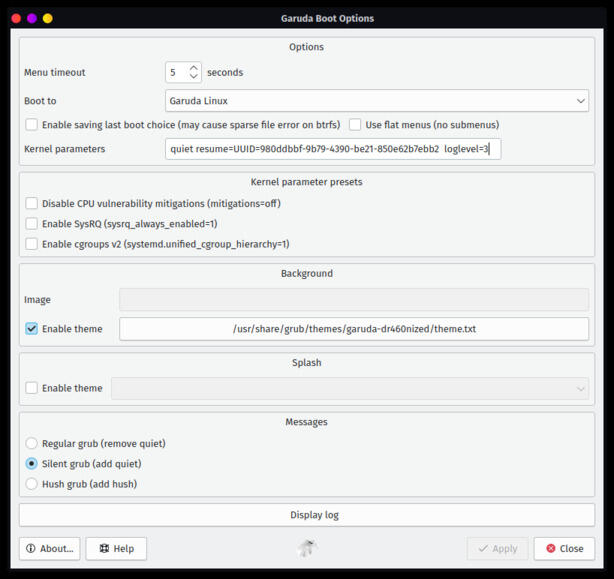
Task: Click the Display log button
Action: pos(307,515)
